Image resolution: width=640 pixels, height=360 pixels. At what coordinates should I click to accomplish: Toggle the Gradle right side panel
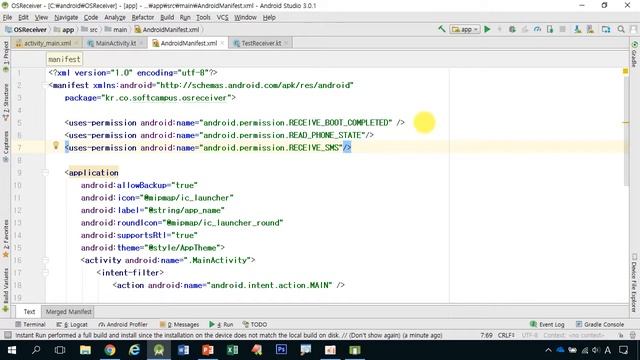coord(634,54)
